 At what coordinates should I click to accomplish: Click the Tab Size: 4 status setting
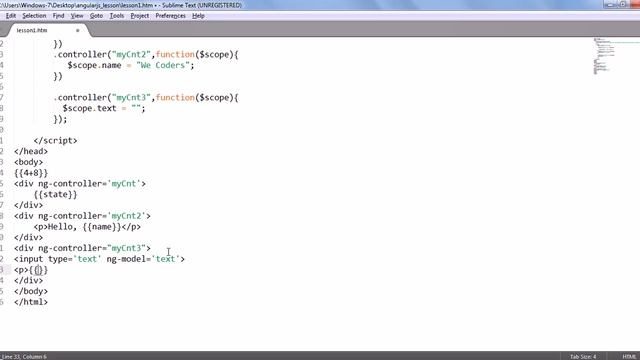point(583,357)
